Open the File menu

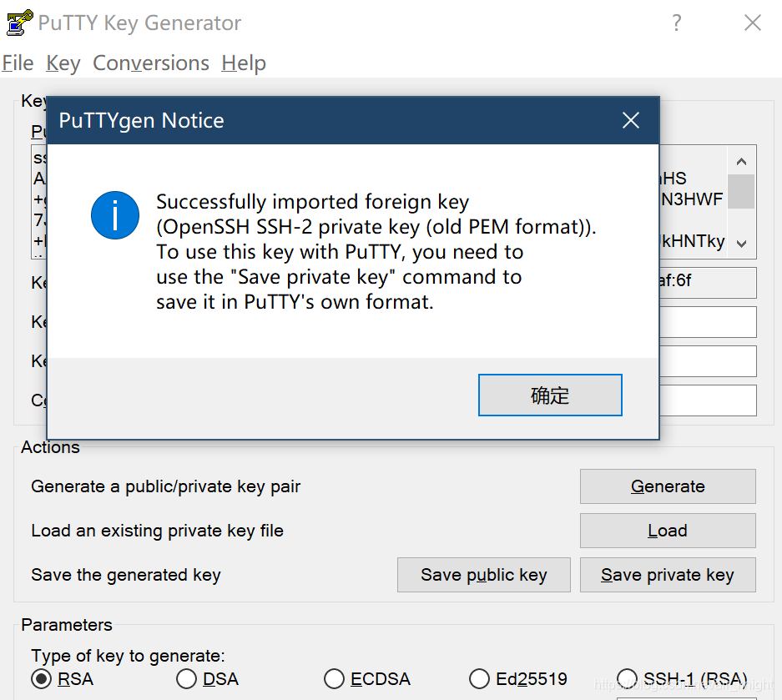pyautogui.click(x=18, y=63)
